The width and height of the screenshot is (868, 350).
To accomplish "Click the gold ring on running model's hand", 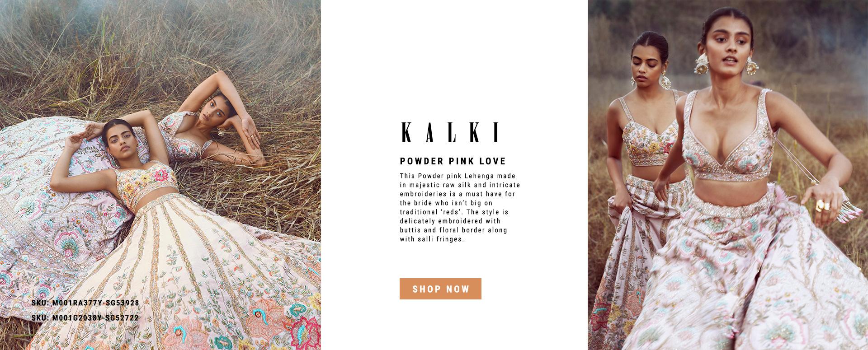I will click(x=821, y=206).
